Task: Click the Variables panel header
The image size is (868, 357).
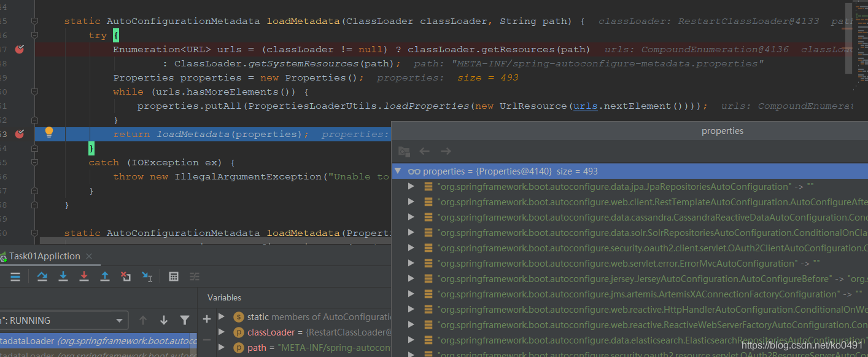Action: click(x=224, y=297)
